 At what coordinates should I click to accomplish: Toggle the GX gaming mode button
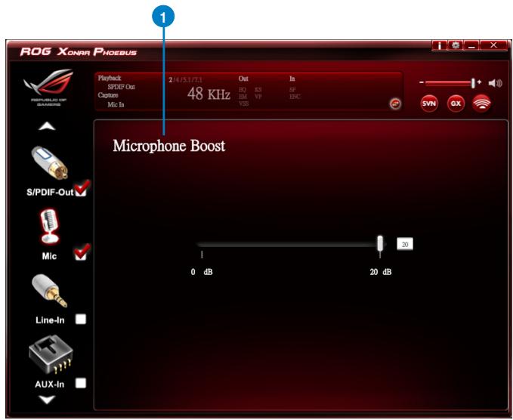[456, 103]
